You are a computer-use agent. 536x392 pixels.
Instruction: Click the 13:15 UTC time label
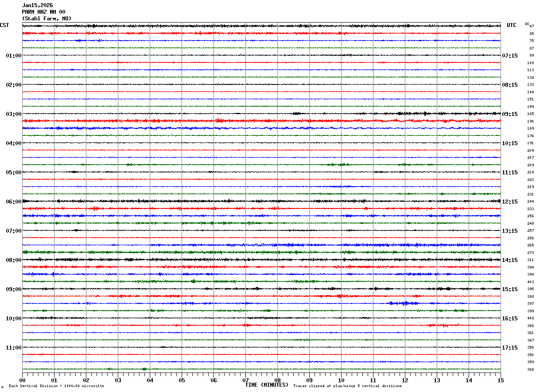[510, 231]
